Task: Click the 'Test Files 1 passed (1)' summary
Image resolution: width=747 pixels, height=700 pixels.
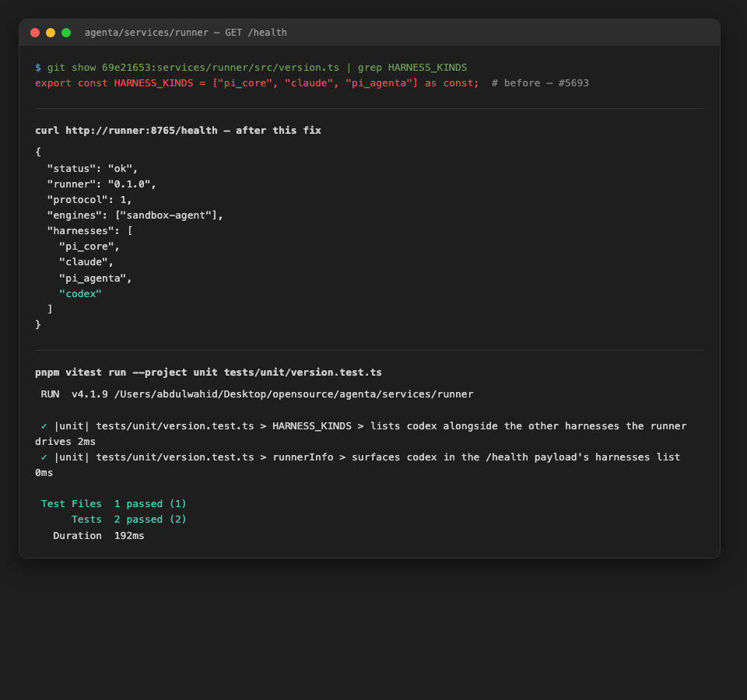Action: coord(114,504)
